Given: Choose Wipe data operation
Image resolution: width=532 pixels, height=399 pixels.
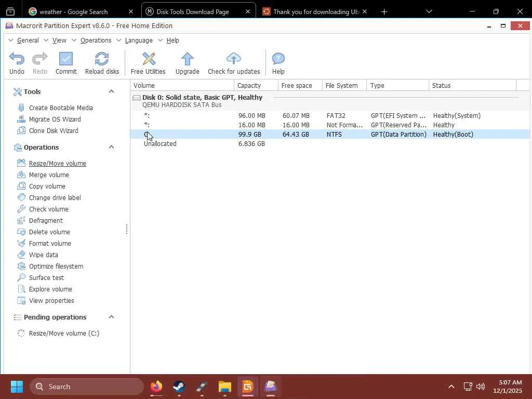Looking at the screenshot, I should pos(44,255).
